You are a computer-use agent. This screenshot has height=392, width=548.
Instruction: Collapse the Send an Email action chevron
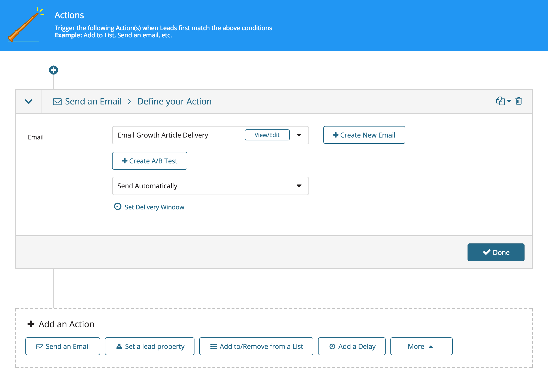click(29, 101)
